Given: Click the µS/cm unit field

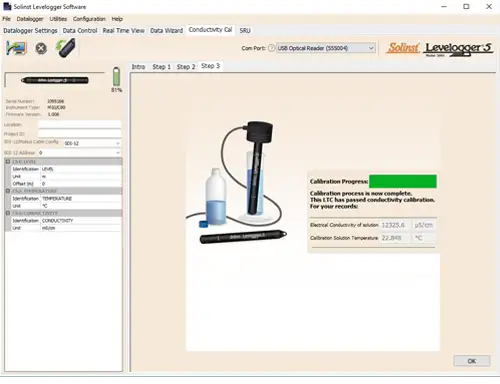Looking at the screenshot, I should [x=424, y=225].
